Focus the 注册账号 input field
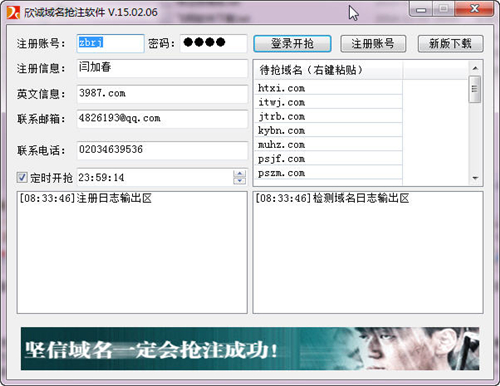Viewport: 500px width, 386px height. pyautogui.click(x=110, y=43)
